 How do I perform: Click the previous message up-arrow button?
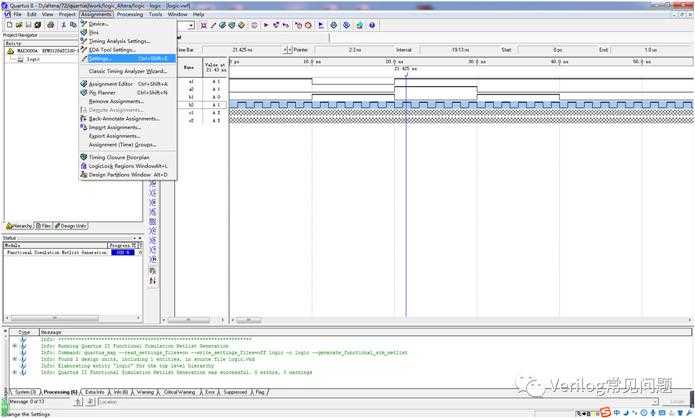tap(78, 402)
